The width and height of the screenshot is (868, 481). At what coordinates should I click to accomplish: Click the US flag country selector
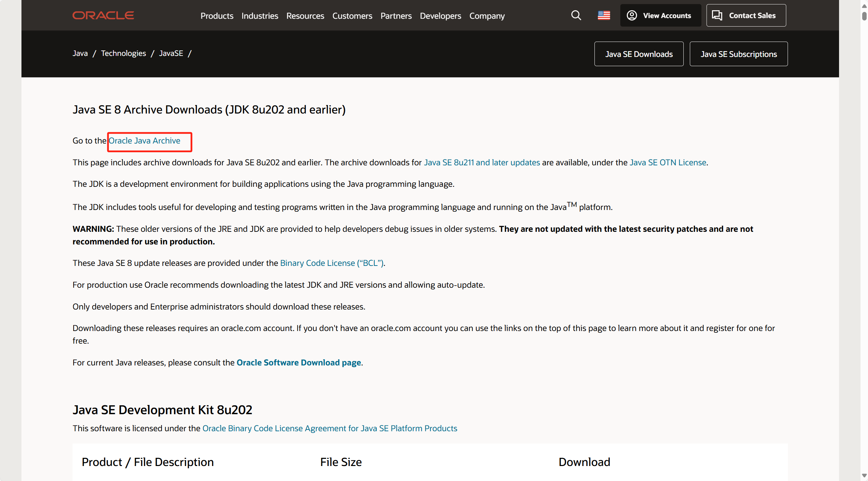604,15
